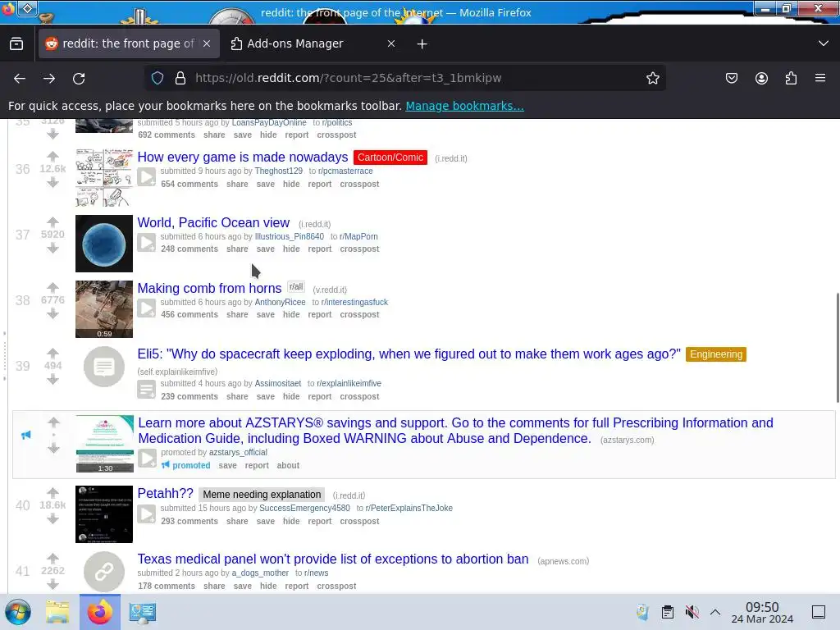Open tracking protection shield icon

pos(157,78)
